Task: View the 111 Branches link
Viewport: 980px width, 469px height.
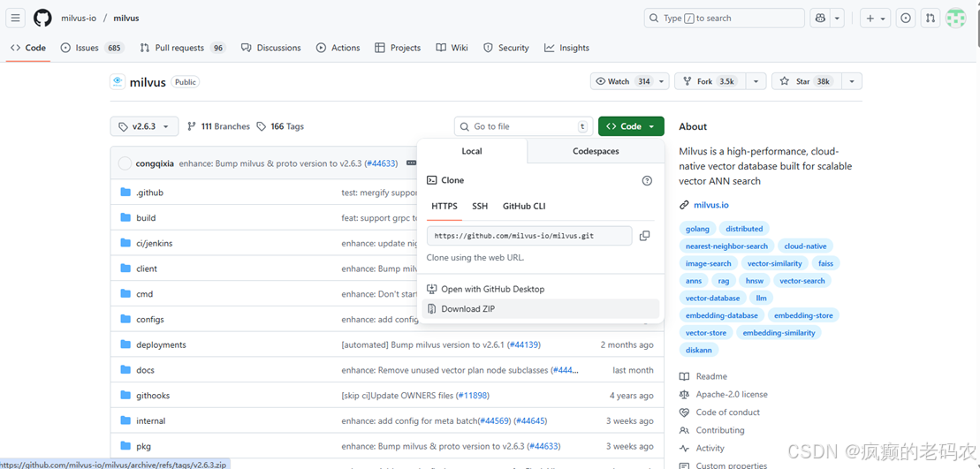Action: (219, 126)
